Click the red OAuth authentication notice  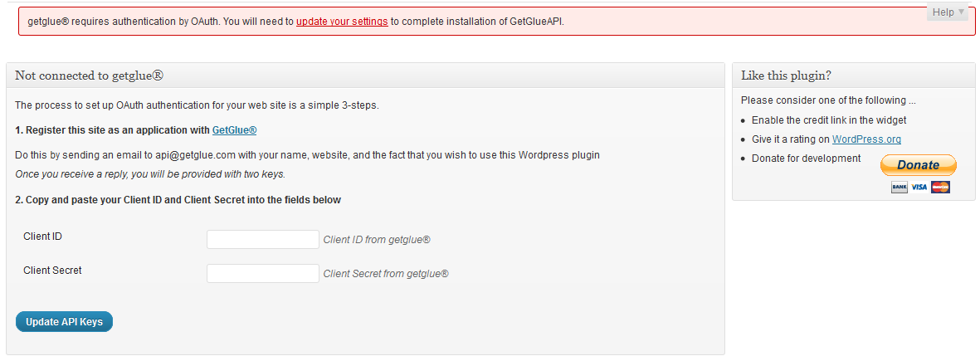497,22
